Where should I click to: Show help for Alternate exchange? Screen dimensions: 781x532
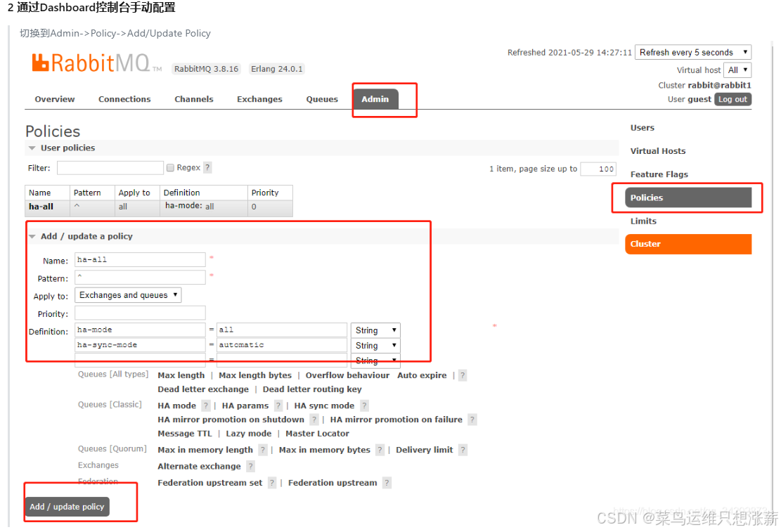coord(250,467)
